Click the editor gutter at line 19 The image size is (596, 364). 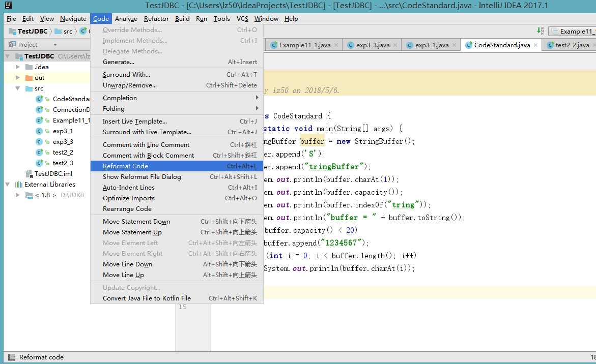(182, 307)
